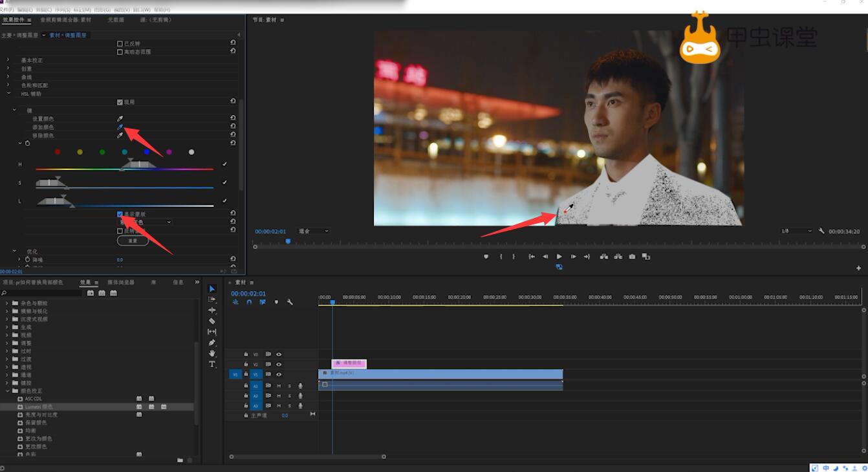Uncheck the 显示蒙版 checkbox

point(120,214)
